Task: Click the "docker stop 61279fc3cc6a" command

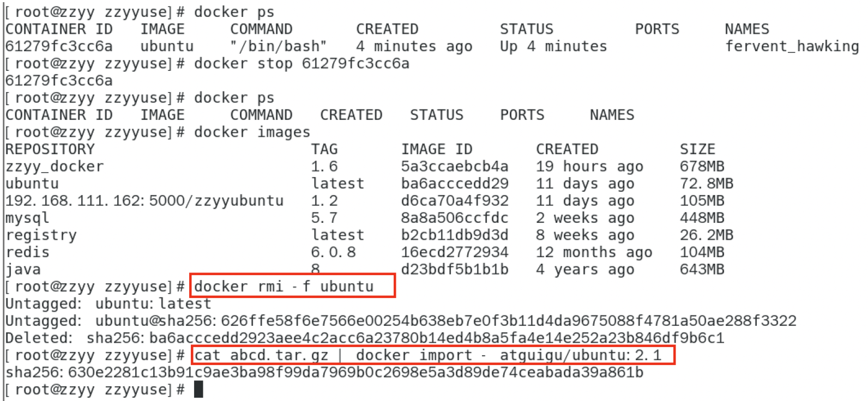Action: pyautogui.click(x=302, y=64)
